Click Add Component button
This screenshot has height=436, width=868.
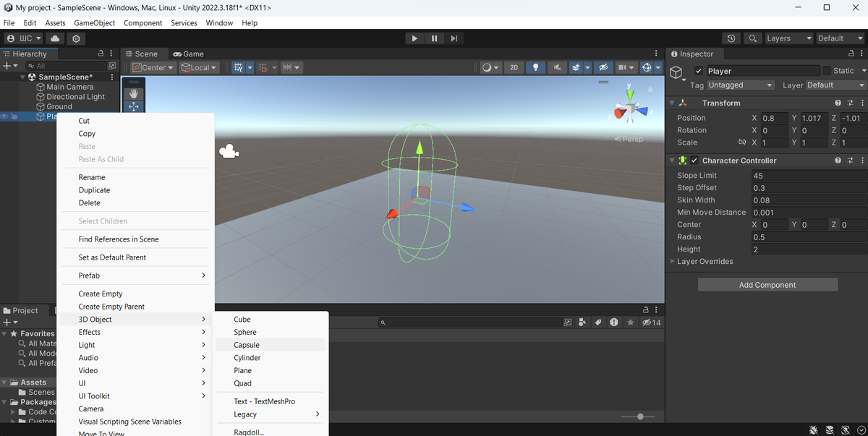pyautogui.click(x=767, y=285)
